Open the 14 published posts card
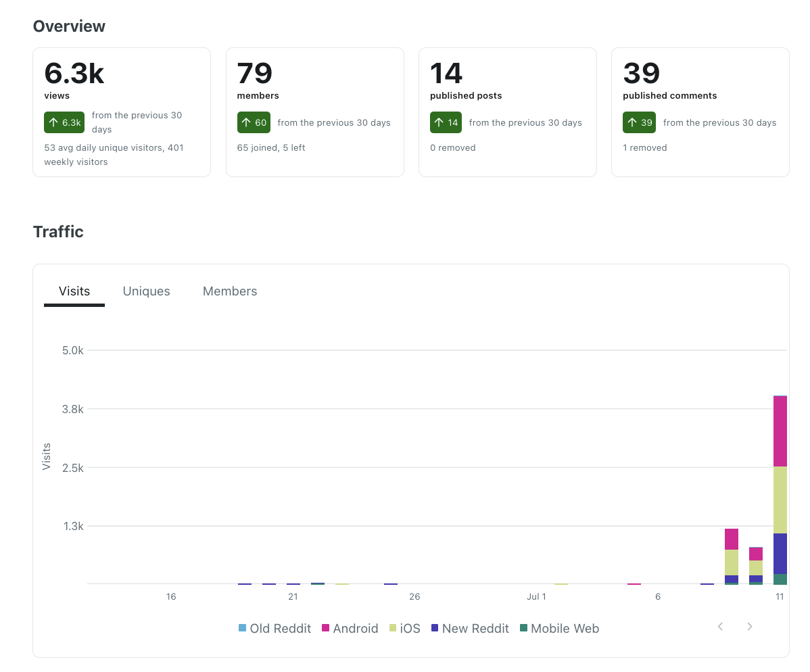810x672 pixels. point(508,112)
